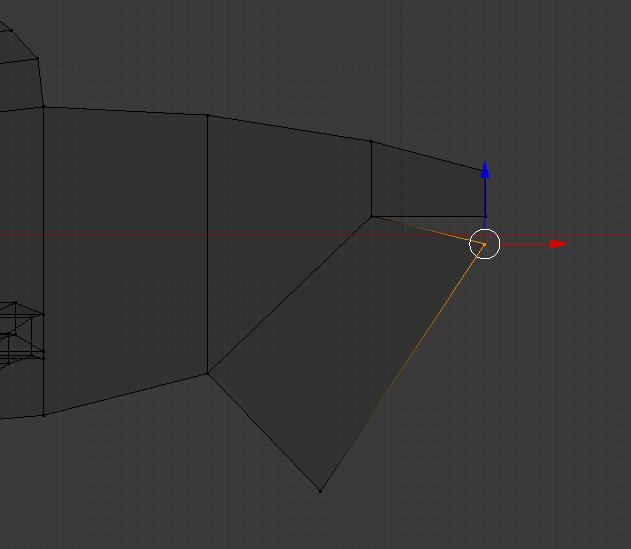
Task: Select the long orange highlighted edge
Action: (402, 367)
